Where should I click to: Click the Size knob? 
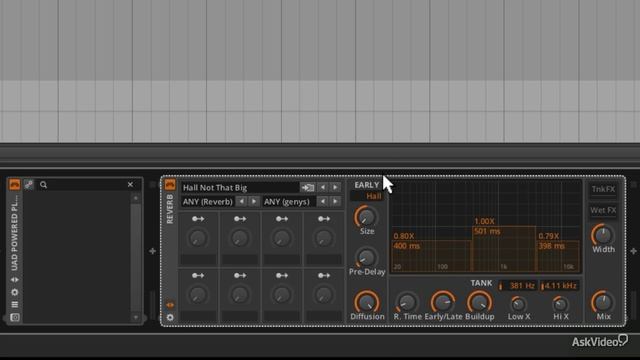pyautogui.click(x=366, y=217)
